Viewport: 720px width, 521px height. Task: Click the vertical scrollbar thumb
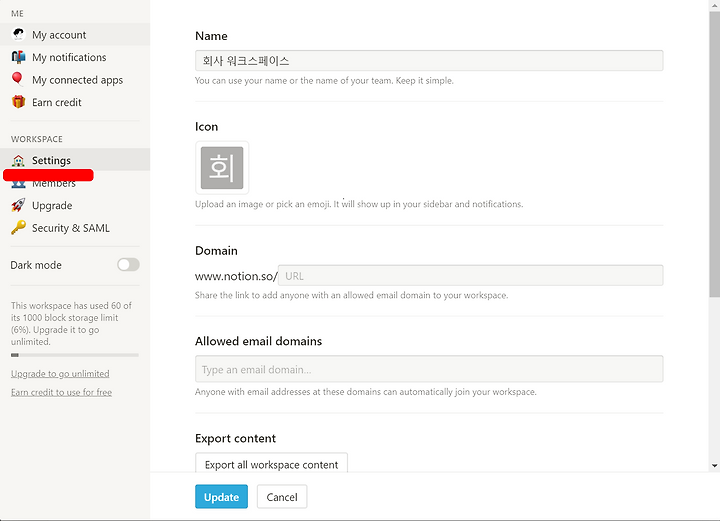tap(714, 154)
